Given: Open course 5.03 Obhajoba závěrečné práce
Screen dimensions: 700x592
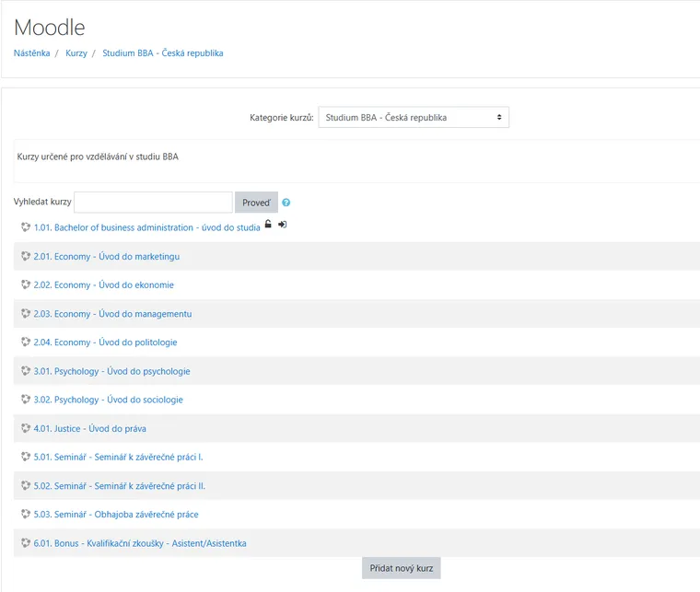Looking at the screenshot, I should [x=116, y=515].
